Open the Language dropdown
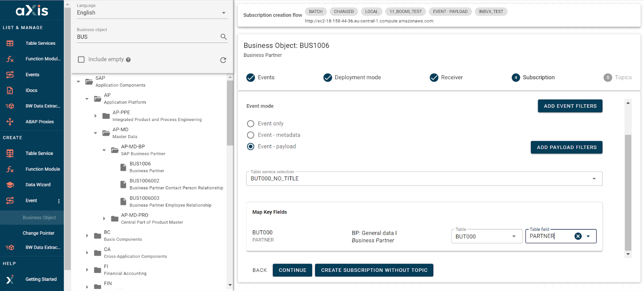 click(x=224, y=13)
